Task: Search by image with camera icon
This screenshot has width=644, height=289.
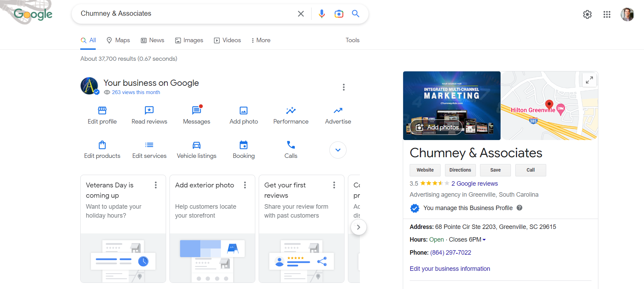Action: [x=339, y=14]
